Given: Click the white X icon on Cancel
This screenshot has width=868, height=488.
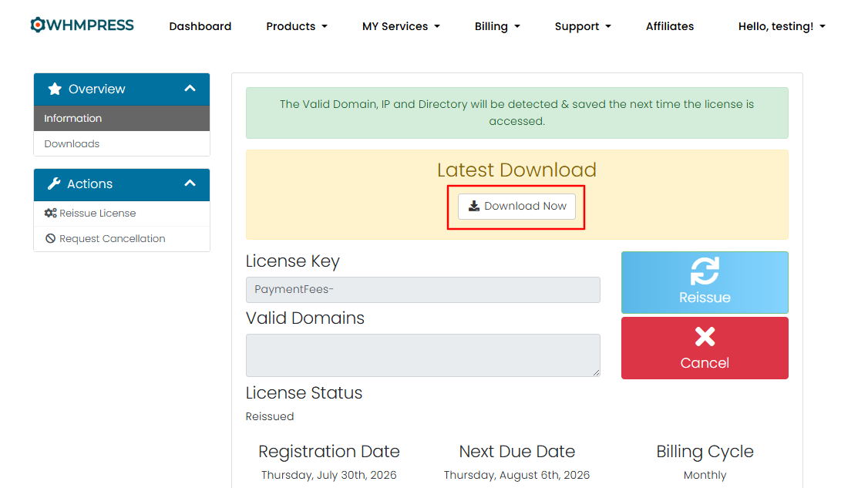Looking at the screenshot, I should [705, 336].
